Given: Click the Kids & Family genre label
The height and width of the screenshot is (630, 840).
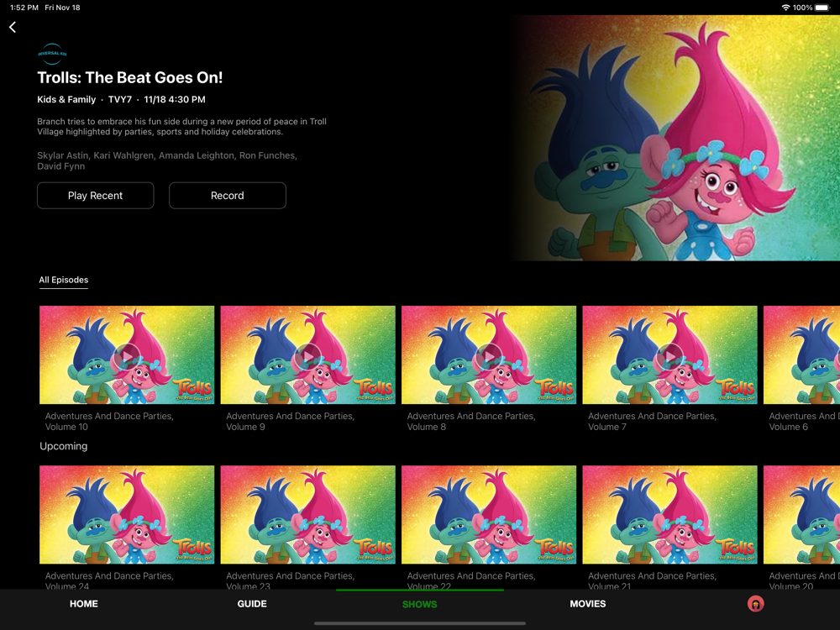Looking at the screenshot, I should pos(66,100).
